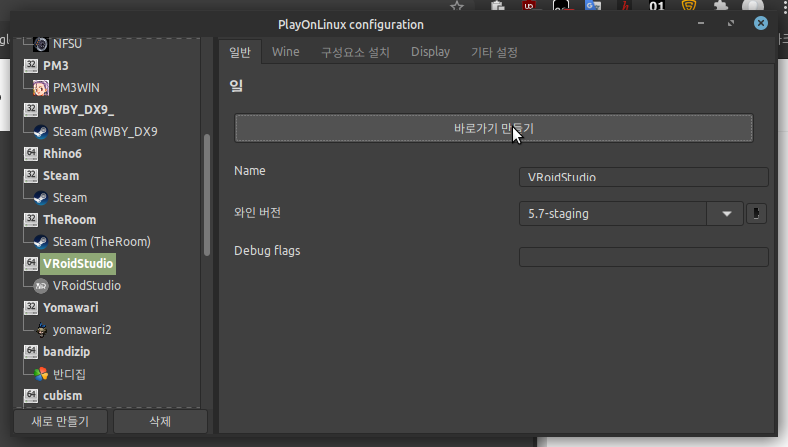
Task: Select the Steam (RWBY_DX9 shortcut
Action: coord(105,132)
